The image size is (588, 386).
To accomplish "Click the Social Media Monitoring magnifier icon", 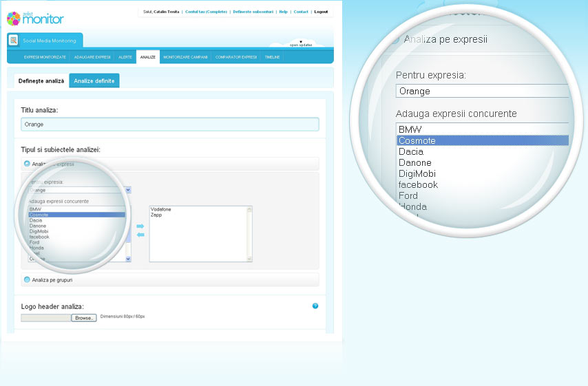I will (14, 40).
